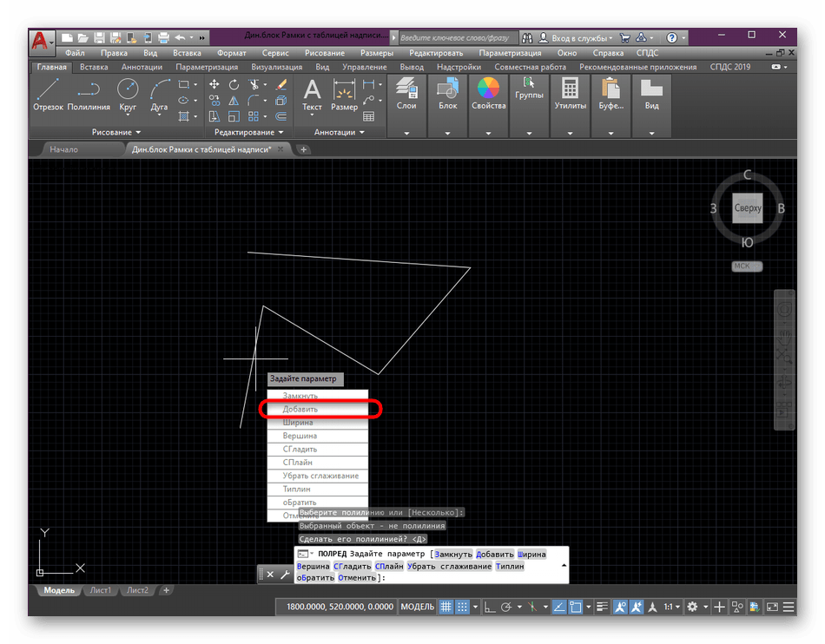Click the Сверху face on ViewCube

(x=747, y=208)
